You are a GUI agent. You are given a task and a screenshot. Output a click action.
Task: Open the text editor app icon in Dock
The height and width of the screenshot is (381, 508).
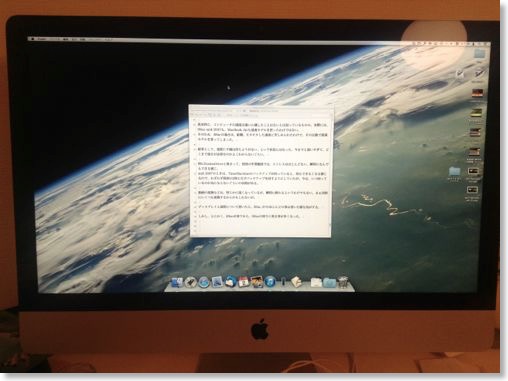click(296, 282)
